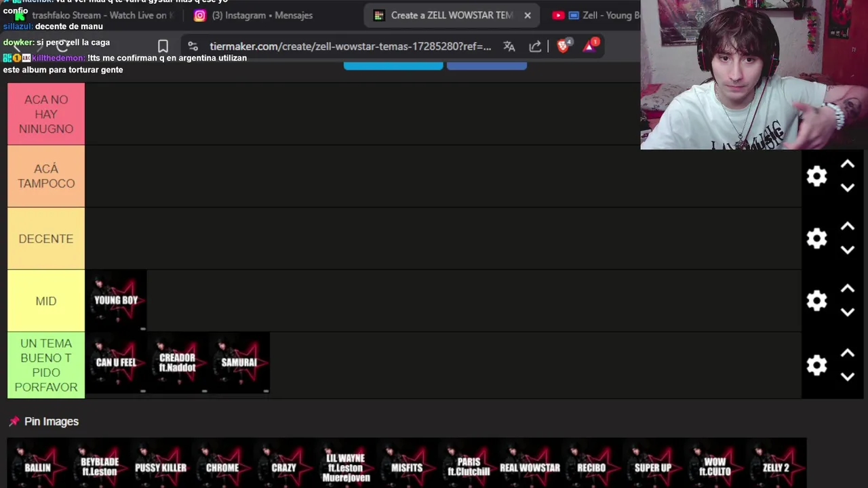
Task: Move DECENTE row down
Action: [848, 250]
